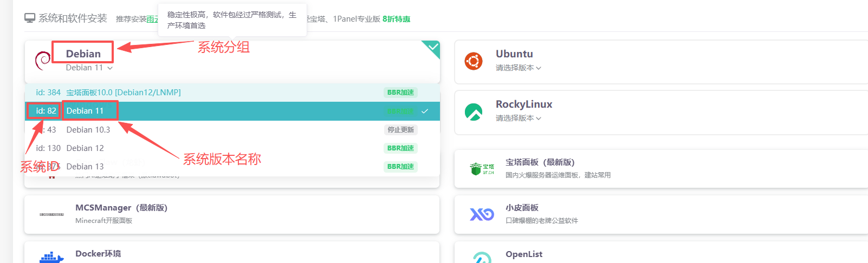
Task: Choose the OpenList card
Action: 661,252
